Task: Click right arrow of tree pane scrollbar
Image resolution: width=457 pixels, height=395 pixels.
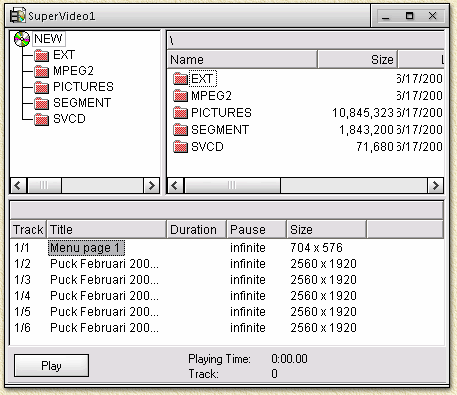Action: point(151,185)
